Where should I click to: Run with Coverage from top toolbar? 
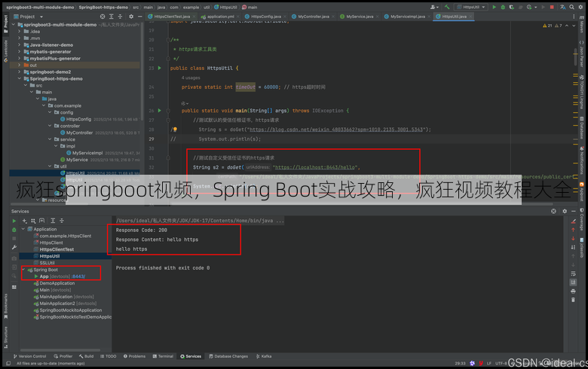[512, 7]
